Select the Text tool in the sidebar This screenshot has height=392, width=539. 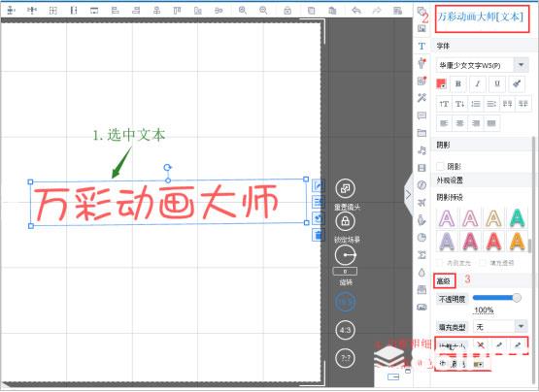421,46
